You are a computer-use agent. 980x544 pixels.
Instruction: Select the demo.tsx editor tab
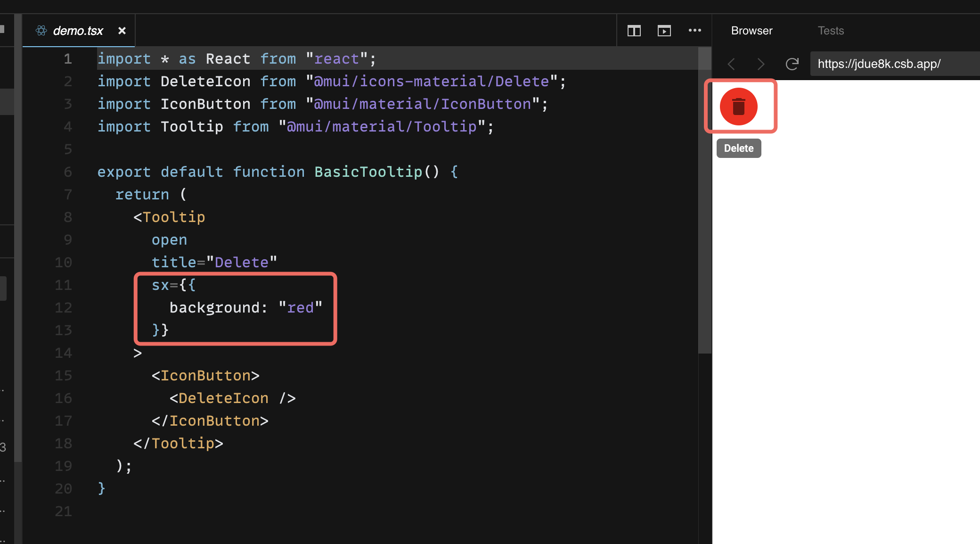point(78,30)
